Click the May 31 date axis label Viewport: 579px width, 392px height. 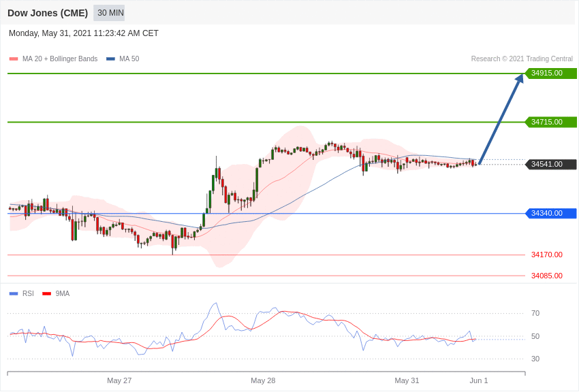[x=407, y=380]
